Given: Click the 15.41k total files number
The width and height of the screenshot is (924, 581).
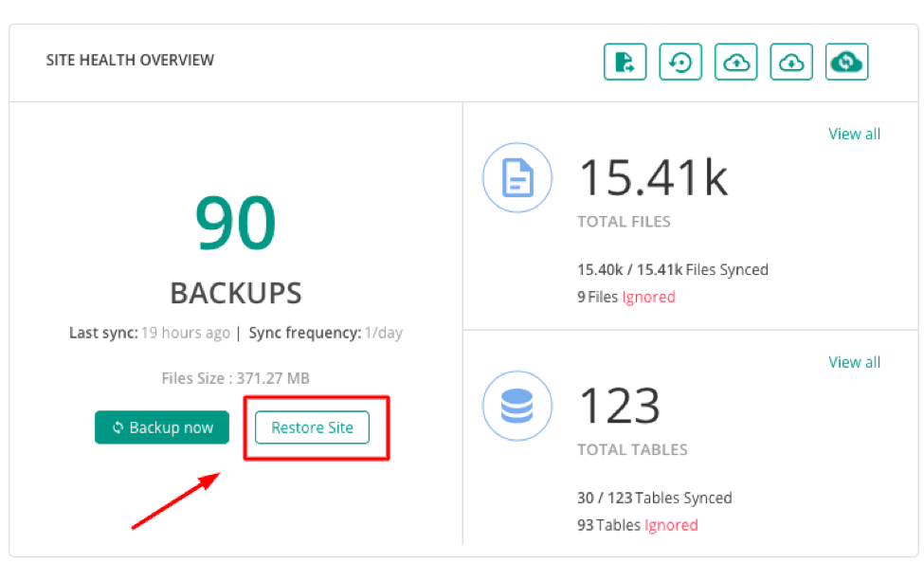Looking at the screenshot, I should click(x=654, y=177).
